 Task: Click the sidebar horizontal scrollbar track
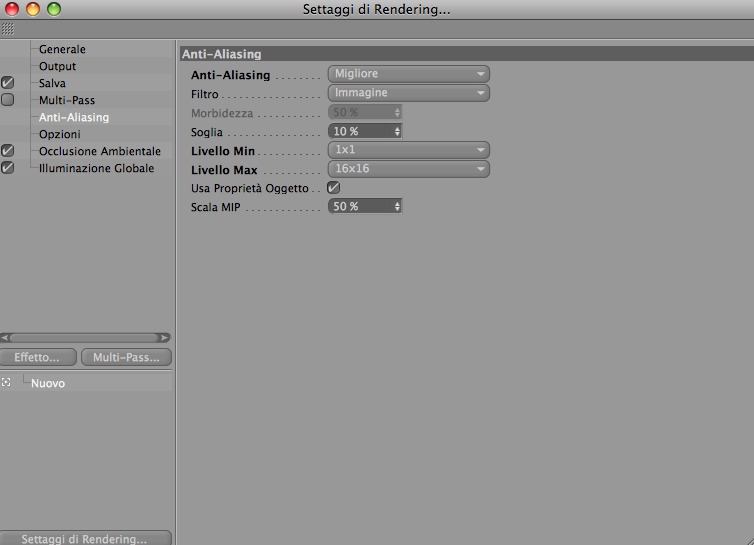85,338
